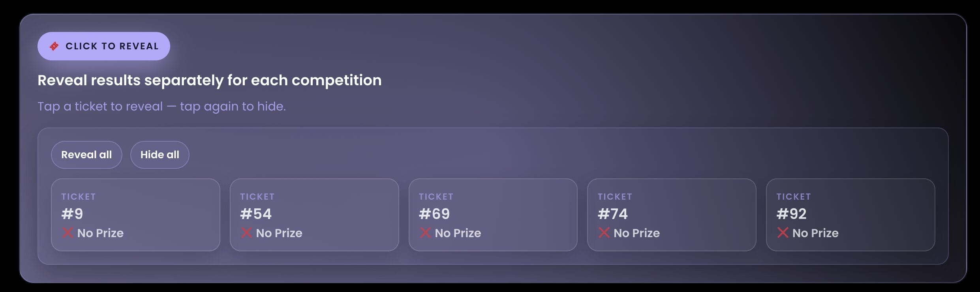Viewport: 980px width, 292px height.
Task: Tap the #69 ticket number to hide it
Action: point(434,214)
